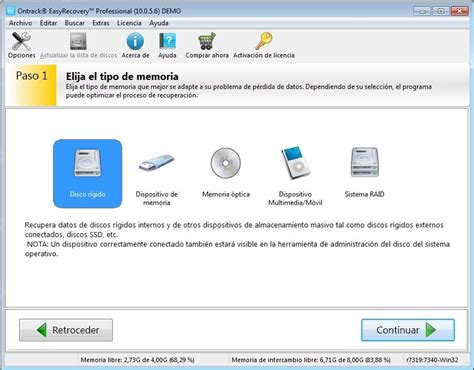Image resolution: width=474 pixels, height=370 pixels.
Task: Open the Buscar menu
Action: pyautogui.click(x=75, y=23)
